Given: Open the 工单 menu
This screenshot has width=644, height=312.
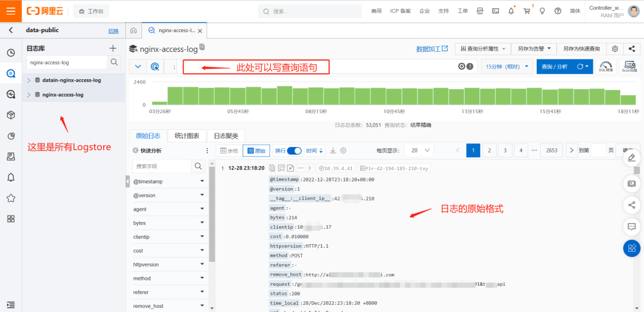Looking at the screenshot, I should pos(463,11).
